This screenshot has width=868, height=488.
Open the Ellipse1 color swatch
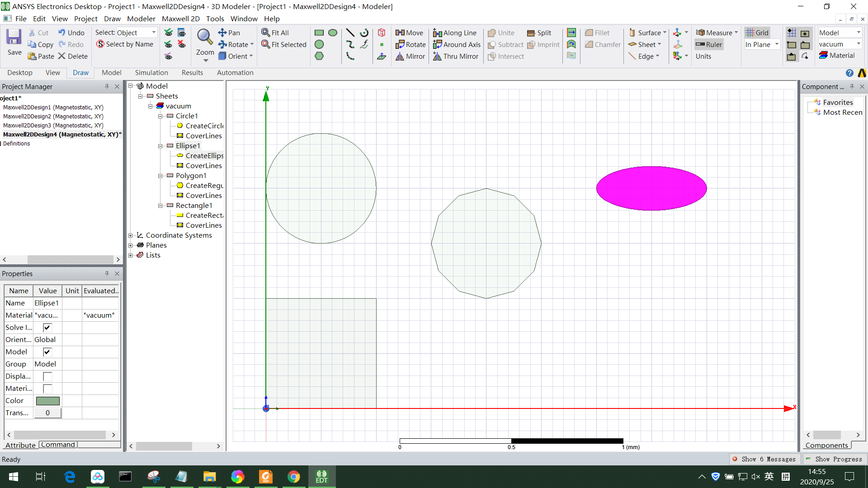pos(47,400)
